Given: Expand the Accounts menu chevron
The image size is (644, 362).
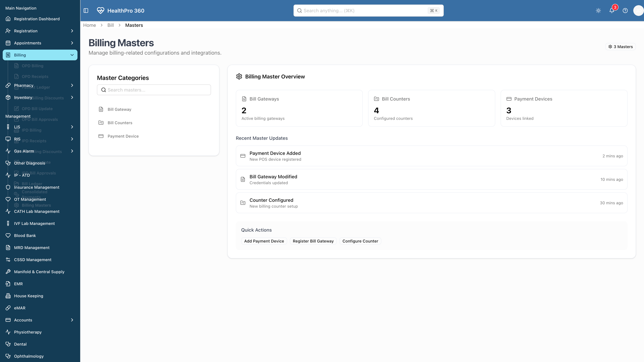Looking at the screenshot, I should coord(72,320).
